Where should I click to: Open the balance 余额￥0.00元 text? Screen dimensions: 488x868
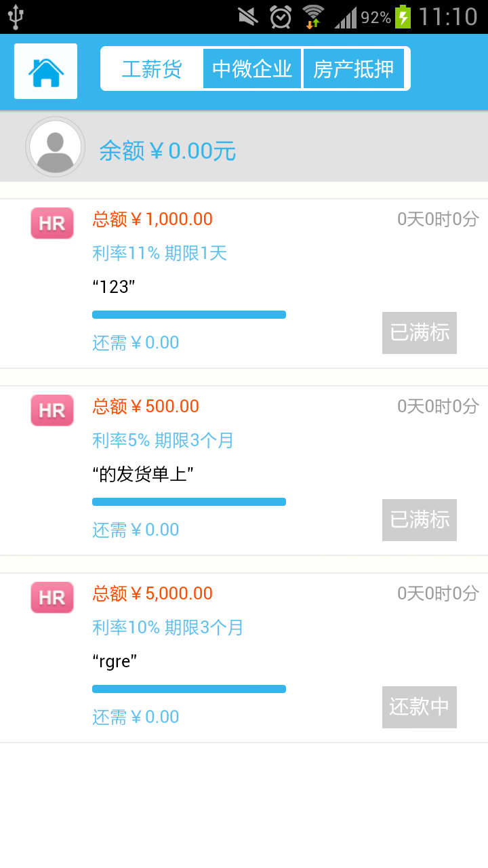tap(167, 151)
